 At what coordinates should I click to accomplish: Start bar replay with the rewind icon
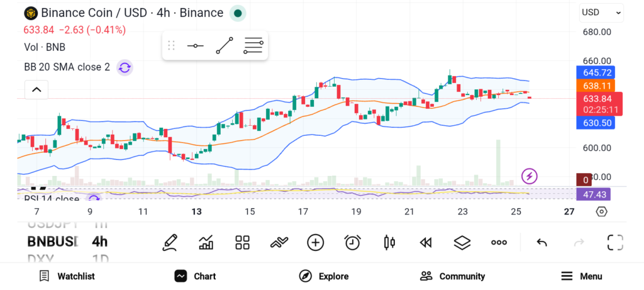point(426,242)
